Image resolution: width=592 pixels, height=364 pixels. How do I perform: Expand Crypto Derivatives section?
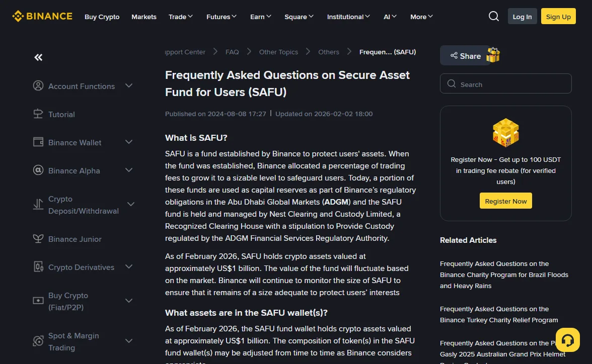click(129, 266)
